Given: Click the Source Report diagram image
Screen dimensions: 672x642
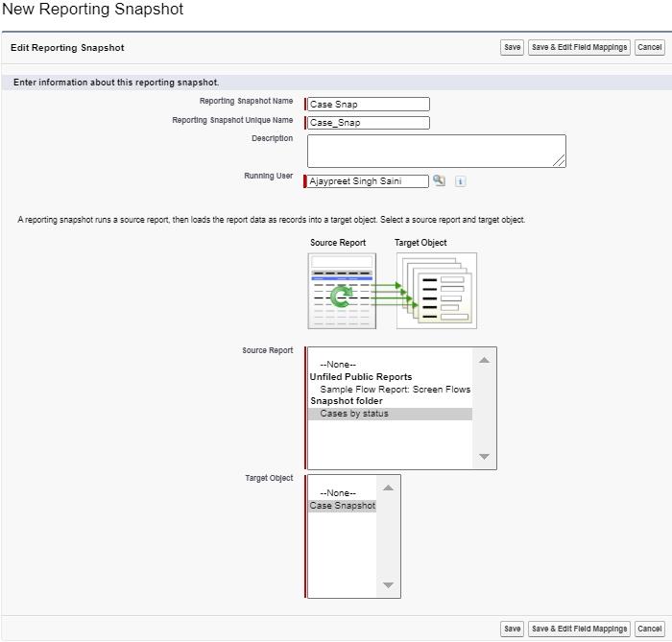Looking at the screenshot, I should [x=342, y=291].
